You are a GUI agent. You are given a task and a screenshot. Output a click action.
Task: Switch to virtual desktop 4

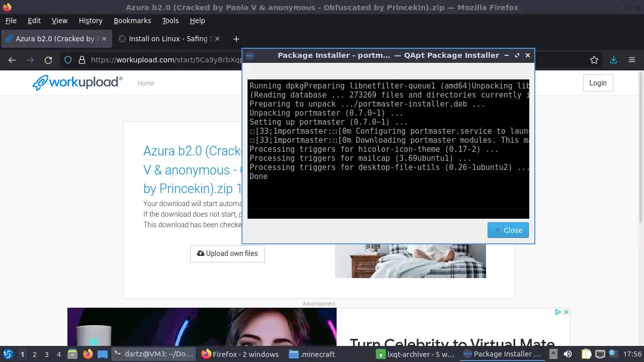[58, 354]
